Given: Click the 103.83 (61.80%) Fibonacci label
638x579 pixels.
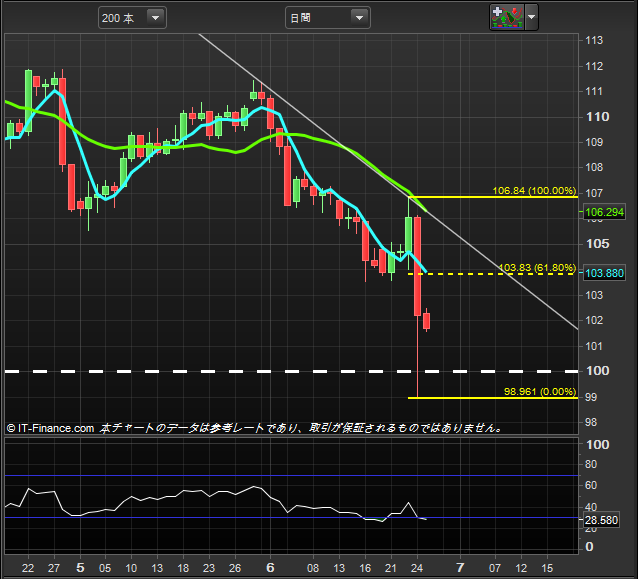Looking at the screenshot, I should click(537, 267).
